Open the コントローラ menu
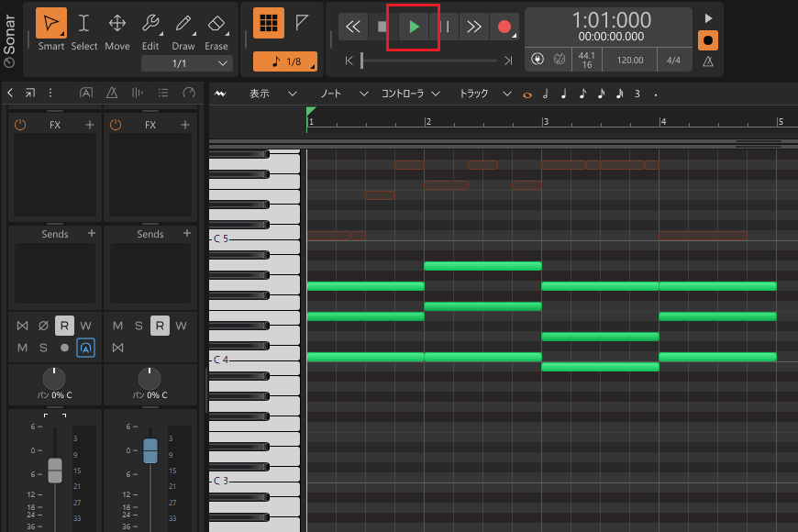 (403, 94)
